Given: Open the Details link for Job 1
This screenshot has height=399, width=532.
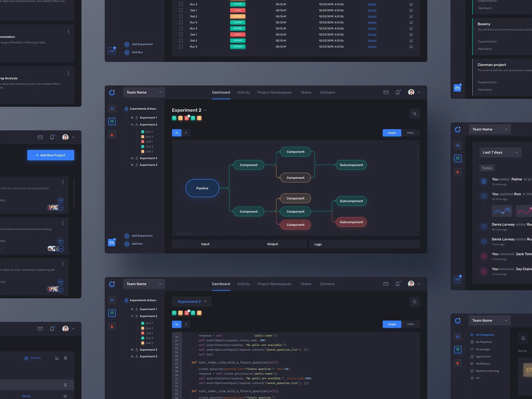Looking at the screenshot, I should coord(372,10).
